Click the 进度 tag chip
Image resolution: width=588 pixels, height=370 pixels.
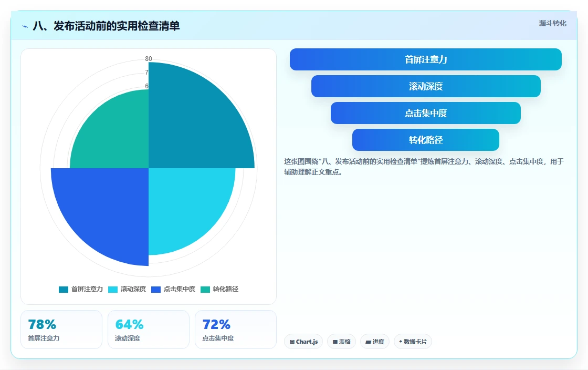375,342
